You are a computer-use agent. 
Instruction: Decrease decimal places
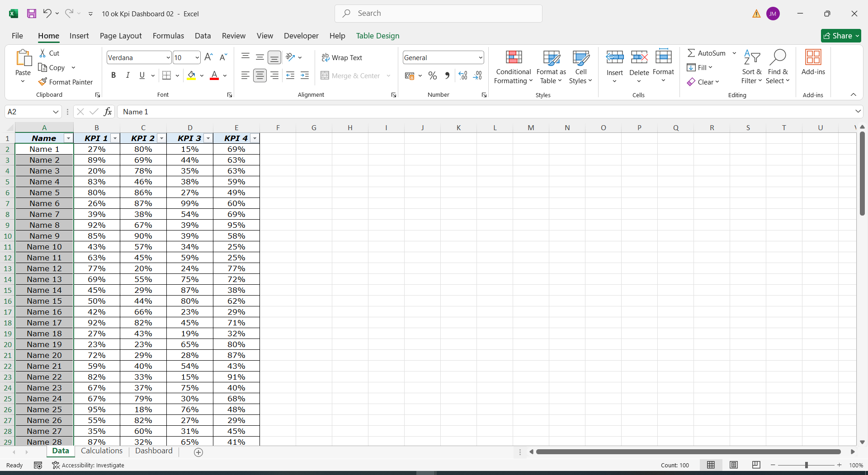pos(477,75)
